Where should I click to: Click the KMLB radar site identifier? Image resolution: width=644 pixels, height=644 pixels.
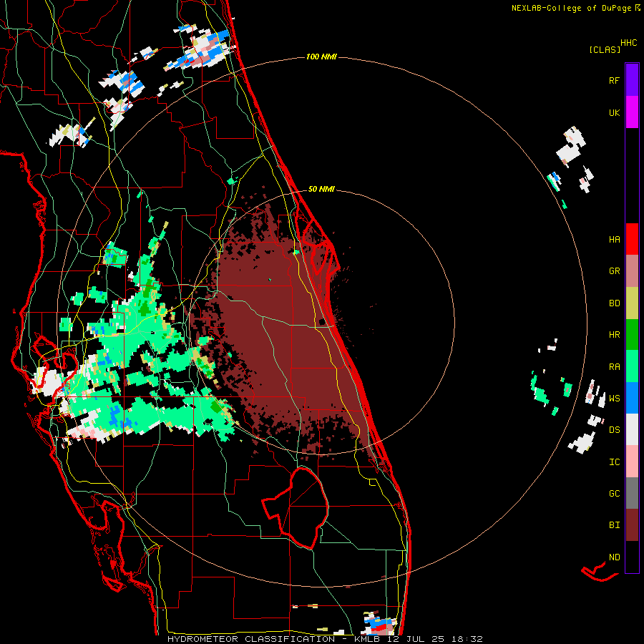tap(367, 639)
